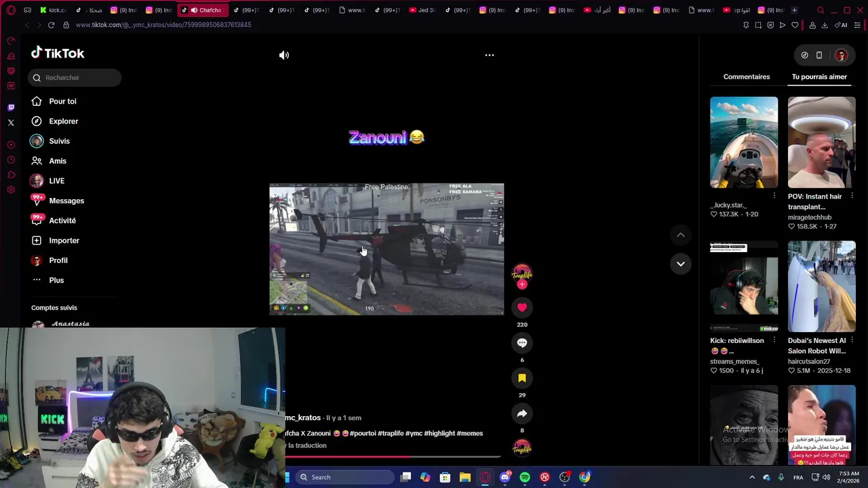Open the browser downloads icon

click(x=825, y=25)
